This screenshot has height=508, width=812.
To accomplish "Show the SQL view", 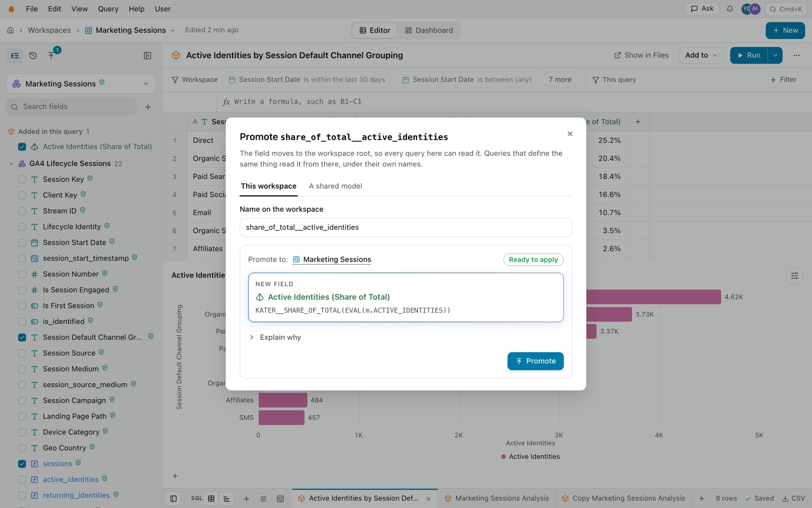I will (197, 499).
